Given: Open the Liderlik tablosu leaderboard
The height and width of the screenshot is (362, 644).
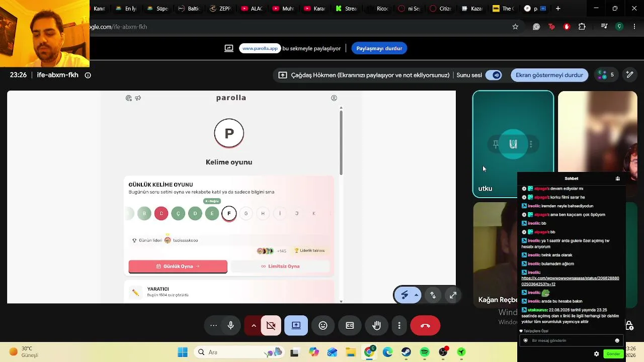Looking at the screenshot, I should coord(310,250).
